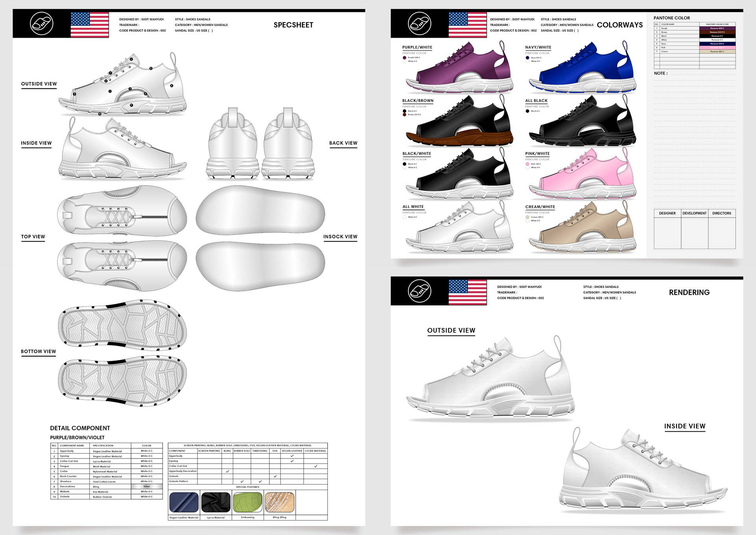
Task: Click the Pantone 482 C cream swatch
Action: coord(717,52)
